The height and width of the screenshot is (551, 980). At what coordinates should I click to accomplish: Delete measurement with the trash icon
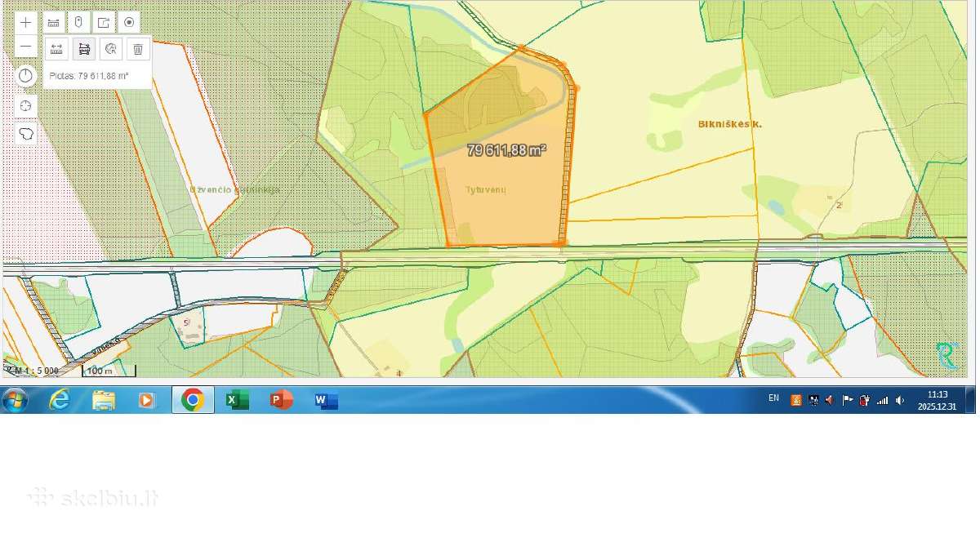click(138, 49)
